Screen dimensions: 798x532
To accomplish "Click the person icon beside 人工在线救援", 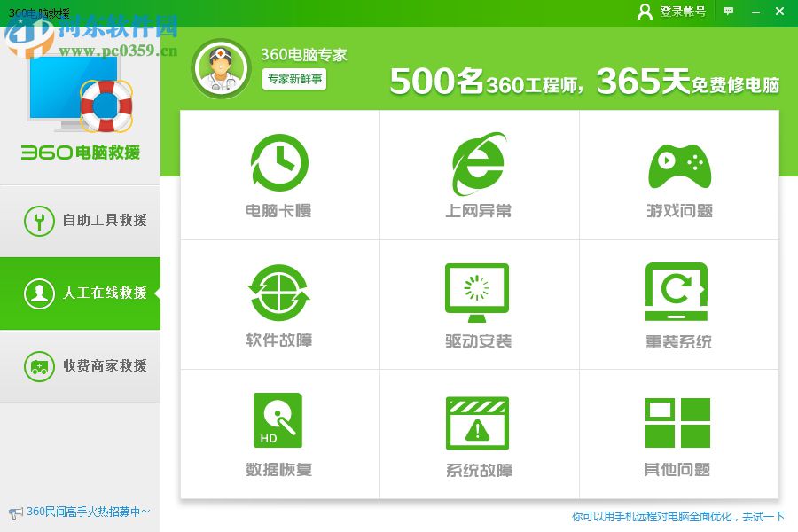I will pos(40,293).
